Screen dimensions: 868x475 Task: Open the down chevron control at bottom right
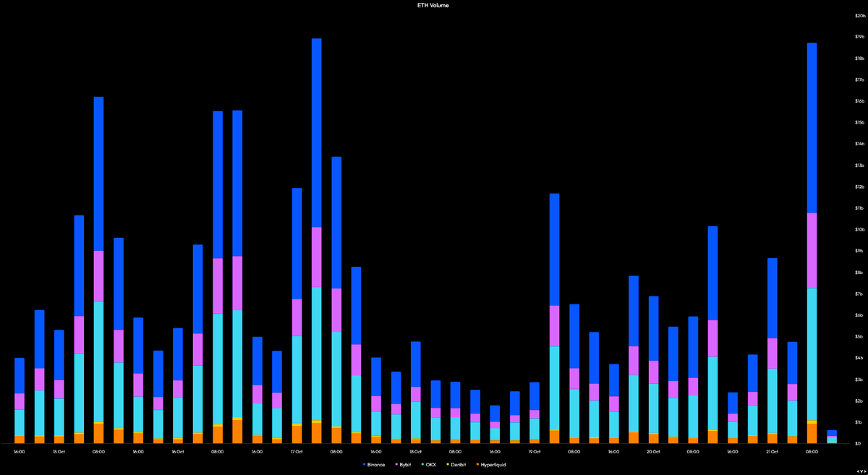pyautogui.click(x=861, y=471)
